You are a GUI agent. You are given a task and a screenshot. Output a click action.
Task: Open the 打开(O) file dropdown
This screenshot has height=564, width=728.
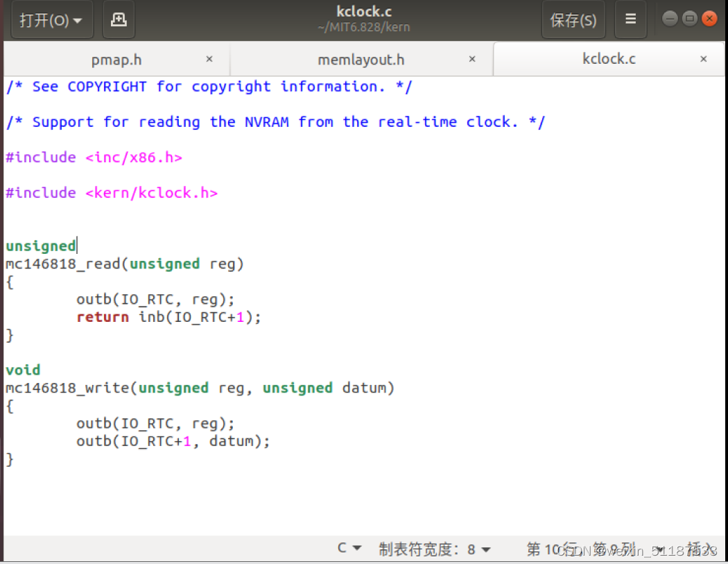pyautogui.click(x=51, y=19)
